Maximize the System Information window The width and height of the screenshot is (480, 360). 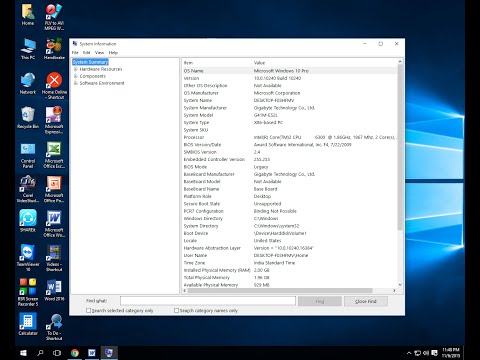[381, 44]
